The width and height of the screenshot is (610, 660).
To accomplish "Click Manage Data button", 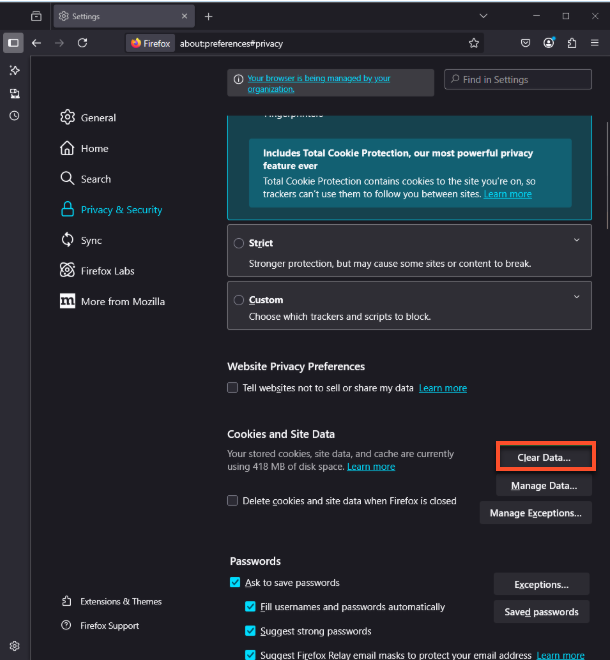I will point(544,486).
